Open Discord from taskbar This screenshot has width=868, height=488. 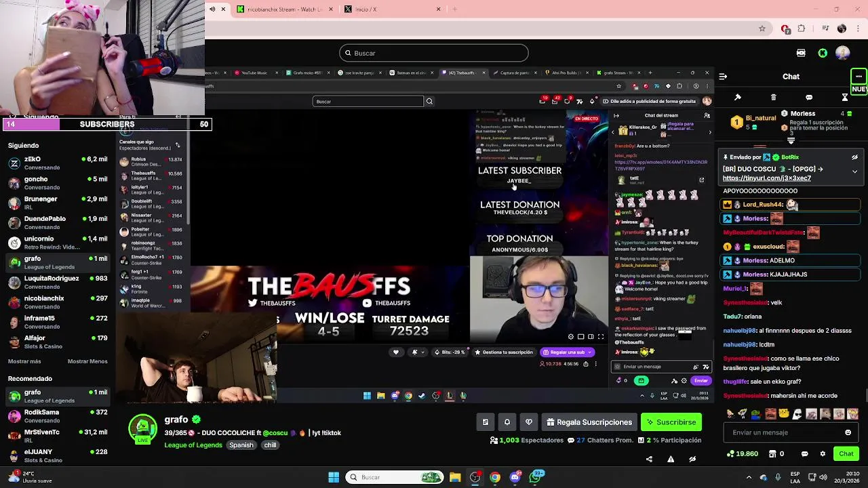point(515,477)
